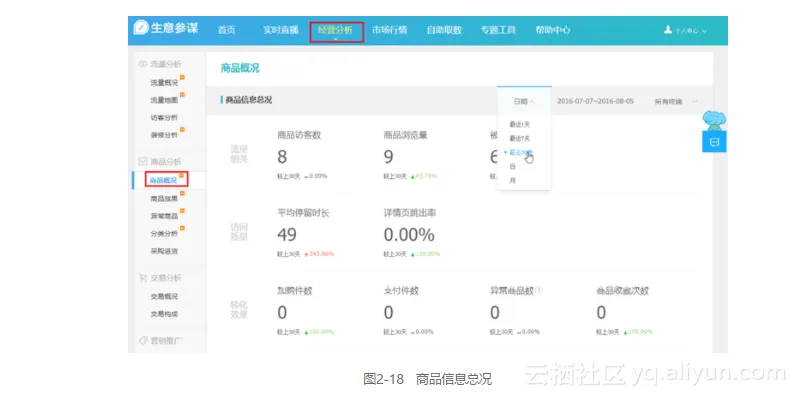Image resolution: width=797 pixels, height=397 pixels.
Task: Click the 商品信息总况 section title
Action: [x=249, y=100]
